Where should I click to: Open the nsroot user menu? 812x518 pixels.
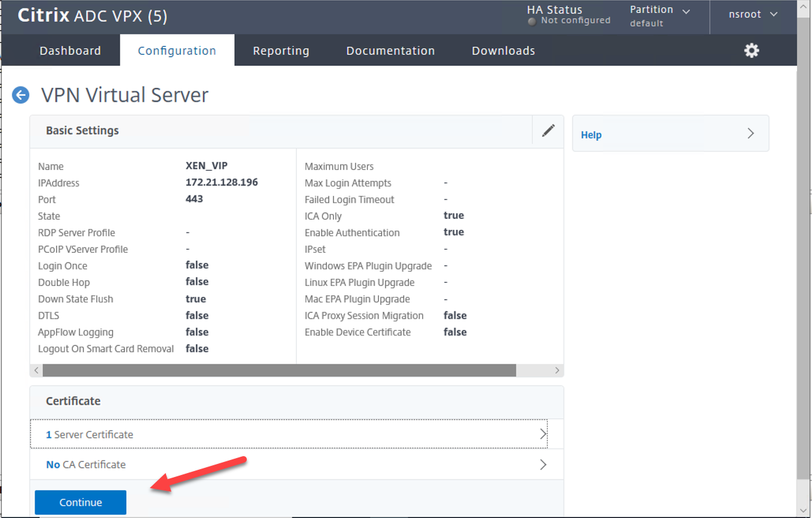click(x=753, y=14)
